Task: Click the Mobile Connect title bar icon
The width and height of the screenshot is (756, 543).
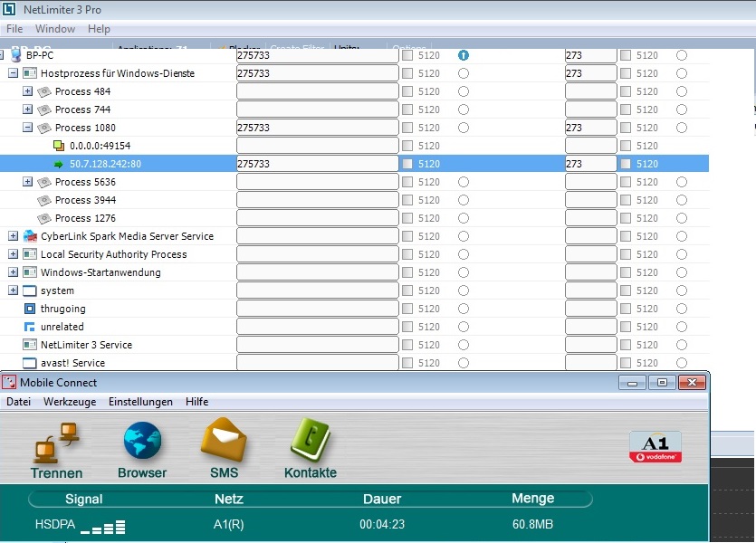Action: [x=9, y=382]
